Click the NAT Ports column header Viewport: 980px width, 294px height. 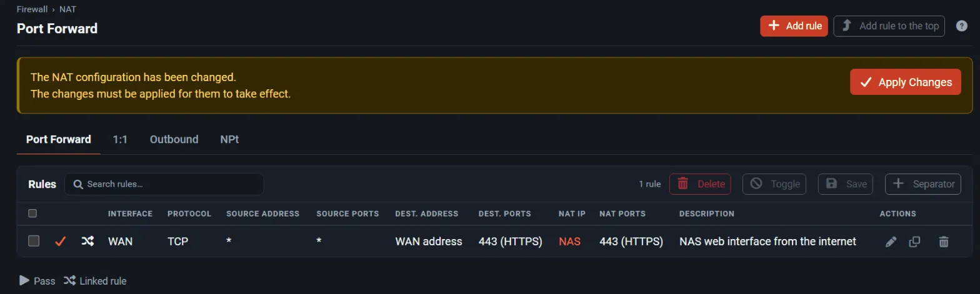coord(622,213)
